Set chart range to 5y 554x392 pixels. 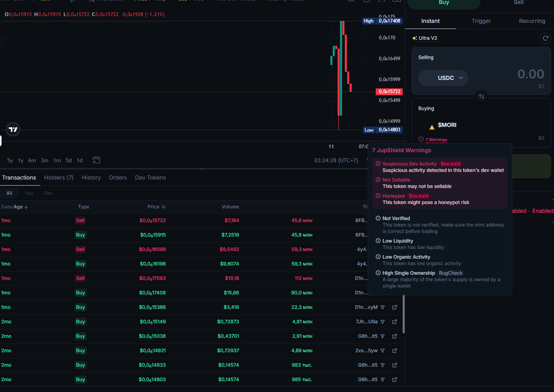click(x=10, y=160)
